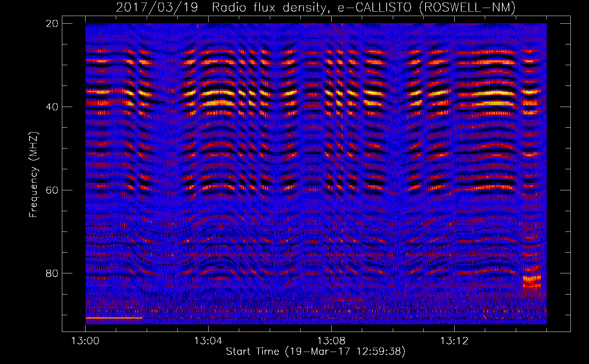Click the orange horizontal line at plot bottom-left

[114, 318]
